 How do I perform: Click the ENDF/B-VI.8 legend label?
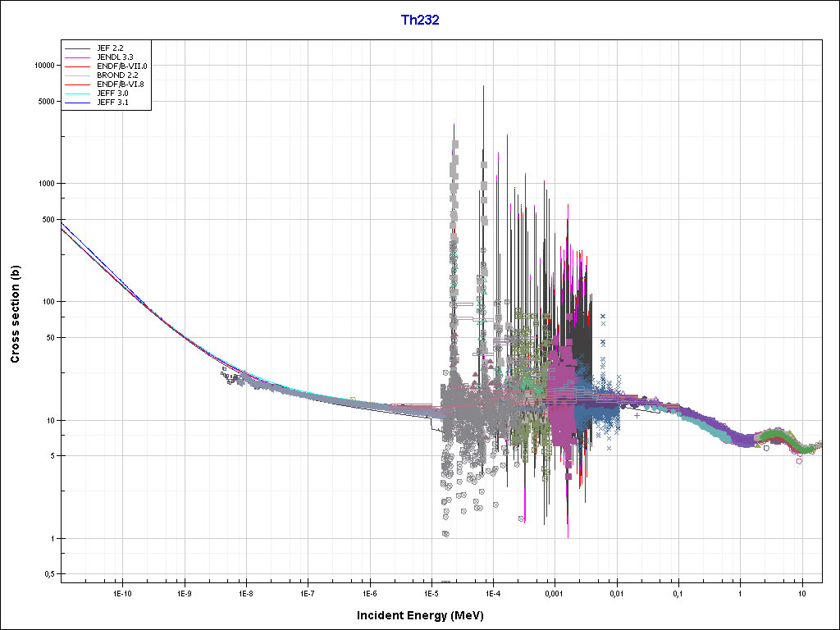click(121, 84)
